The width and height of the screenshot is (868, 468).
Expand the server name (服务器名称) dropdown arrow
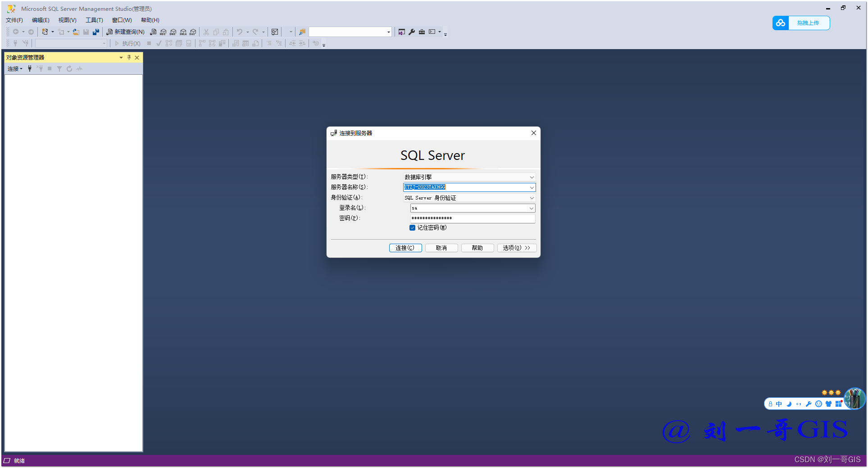click(x=532, y=187)
